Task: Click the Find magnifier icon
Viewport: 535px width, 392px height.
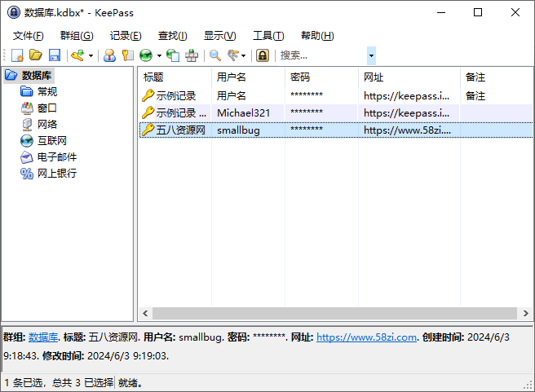Action: [215, 55]
